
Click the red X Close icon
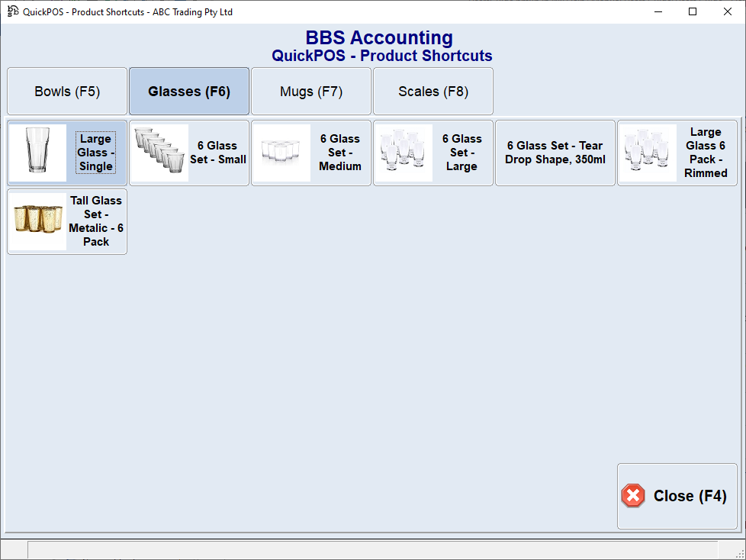[633, 496]
